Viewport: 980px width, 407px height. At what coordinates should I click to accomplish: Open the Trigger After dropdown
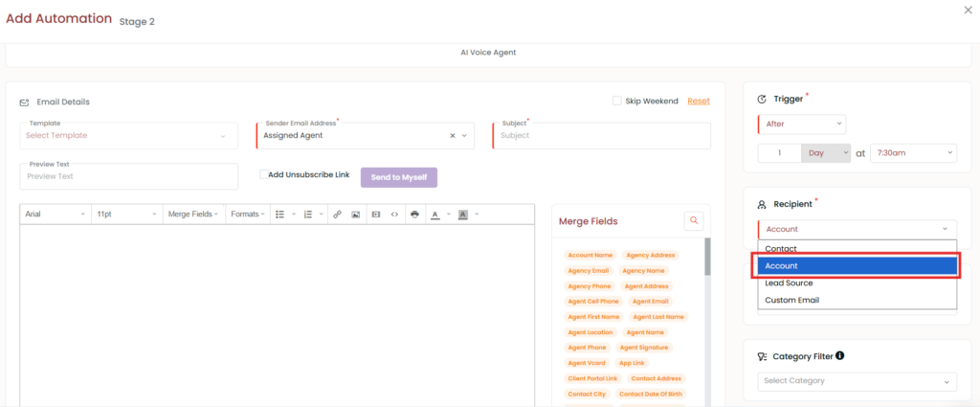coord(802,124)
